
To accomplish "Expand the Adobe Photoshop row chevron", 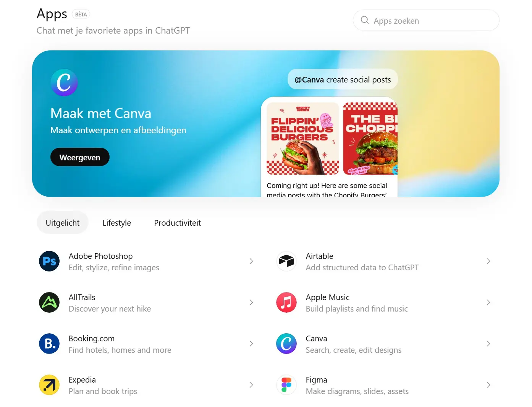I will 251,261.
